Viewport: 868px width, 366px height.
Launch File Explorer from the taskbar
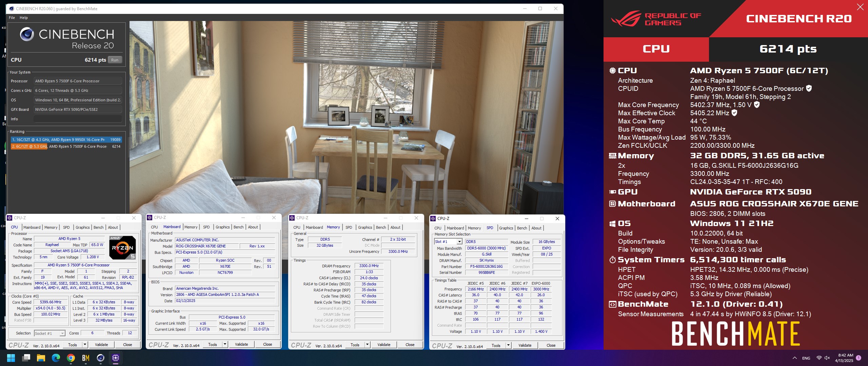tap(41, 358)
